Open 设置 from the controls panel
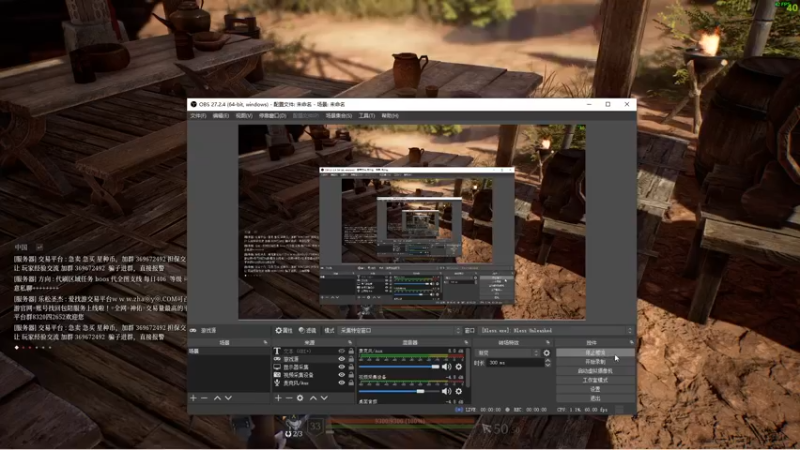The height and width of the screenshot is (450, 800). (x=595, y=389)
